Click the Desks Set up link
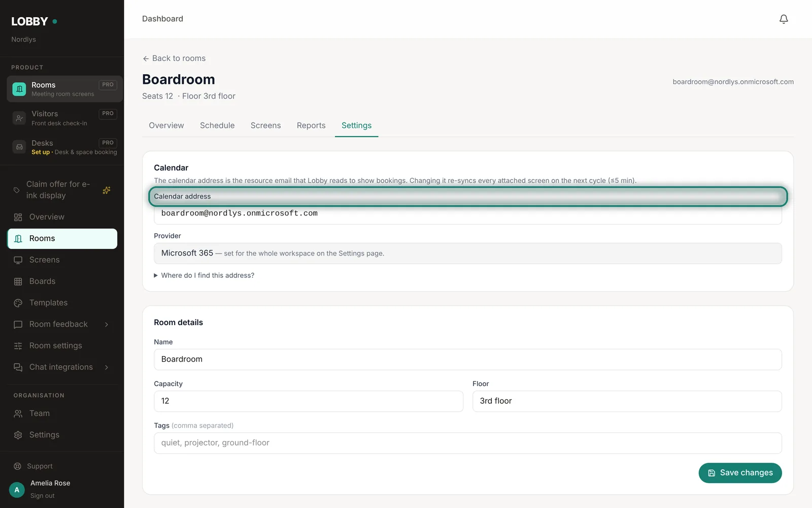 click(x=41, y=152)
